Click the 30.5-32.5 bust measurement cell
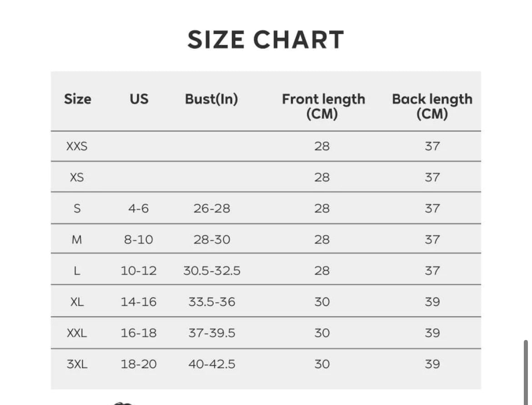 pos(212,271)
